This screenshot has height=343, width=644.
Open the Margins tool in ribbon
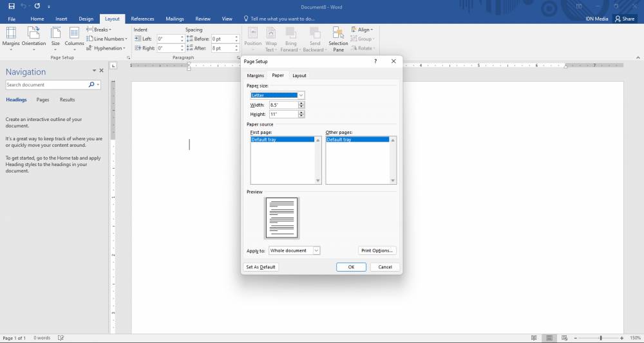tap(11, 38)
